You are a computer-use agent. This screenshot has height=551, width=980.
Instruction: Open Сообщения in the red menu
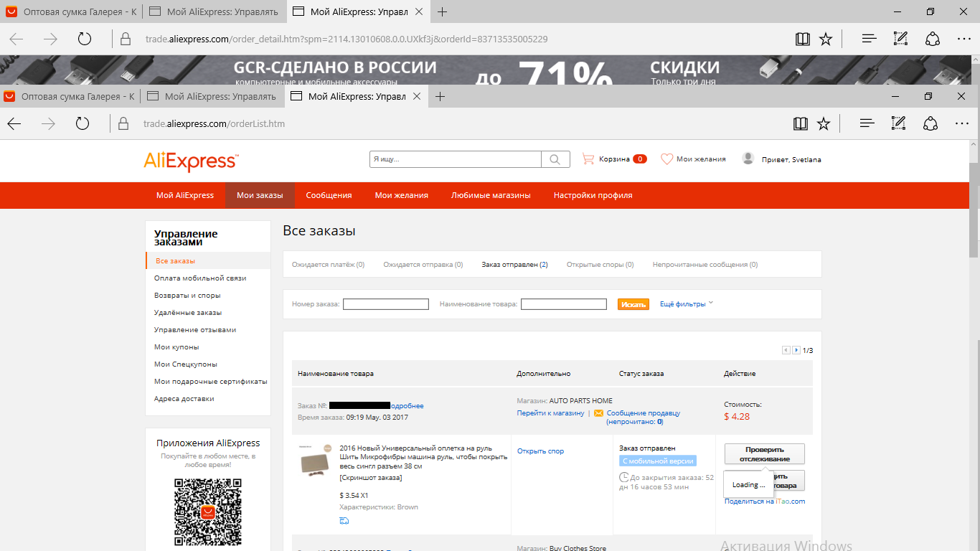pyautogui.click(x=329, y=195)
